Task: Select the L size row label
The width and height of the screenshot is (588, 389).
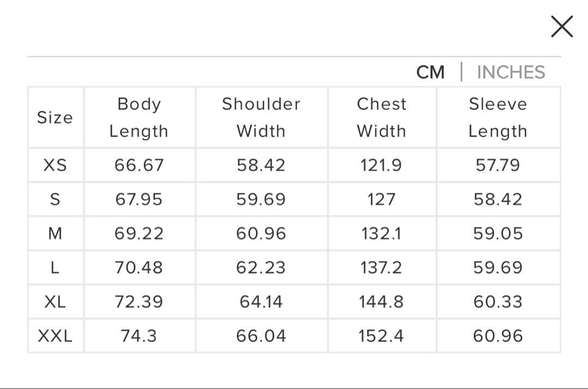Action: point(54,268)
